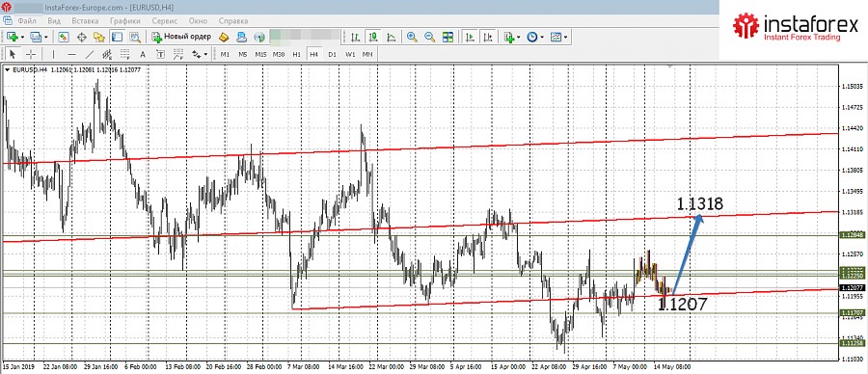Click the zoom in magnifier icon

pyautogui.click(x=411, y=37)
